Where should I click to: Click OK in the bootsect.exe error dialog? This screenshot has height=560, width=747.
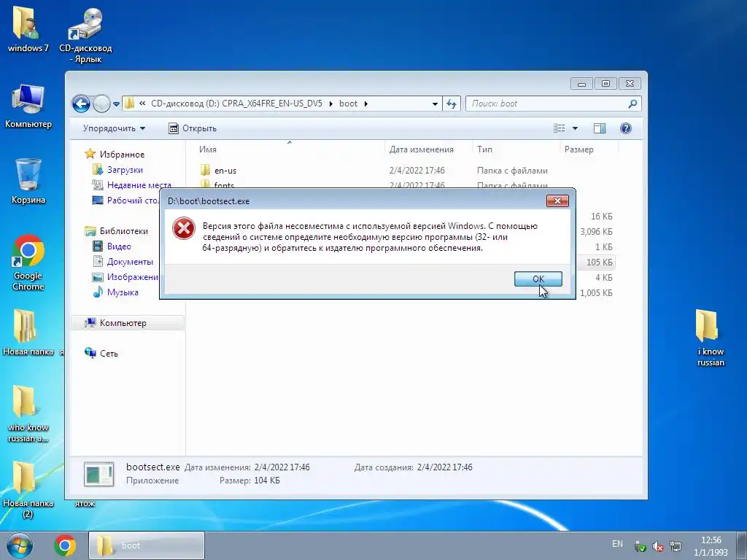pyautogui.click(x=538, y=279)
